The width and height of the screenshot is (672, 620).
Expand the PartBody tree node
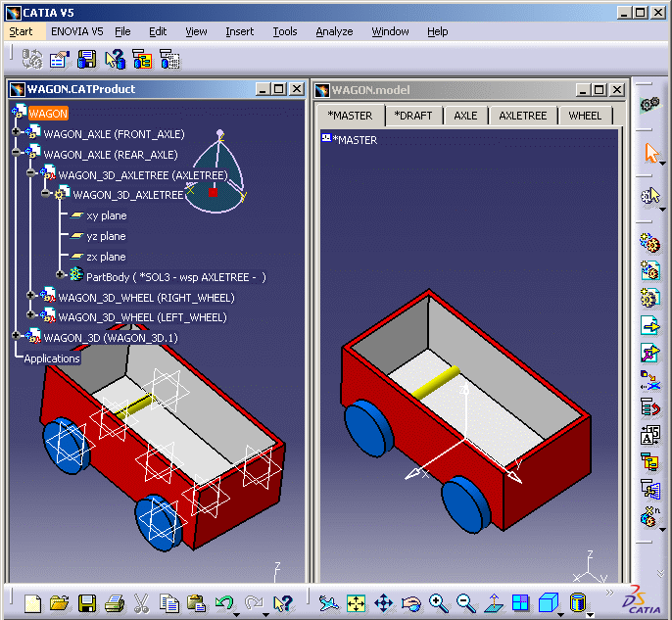59,276
